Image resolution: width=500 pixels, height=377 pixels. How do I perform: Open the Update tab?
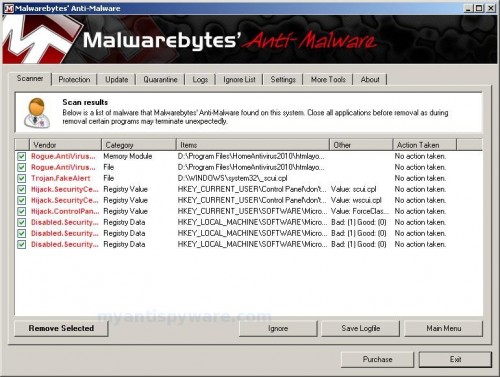point(116,80)
